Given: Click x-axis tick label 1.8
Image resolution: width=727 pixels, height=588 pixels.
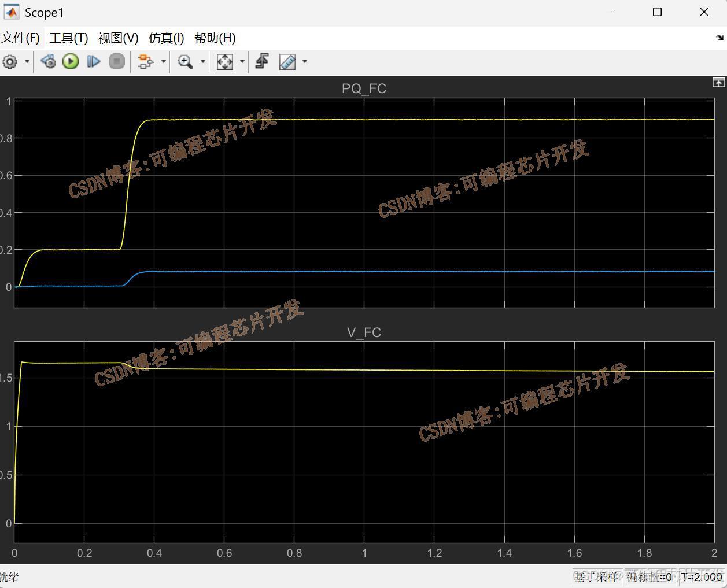Looking at the screenshot, I should tap(644, 553).
